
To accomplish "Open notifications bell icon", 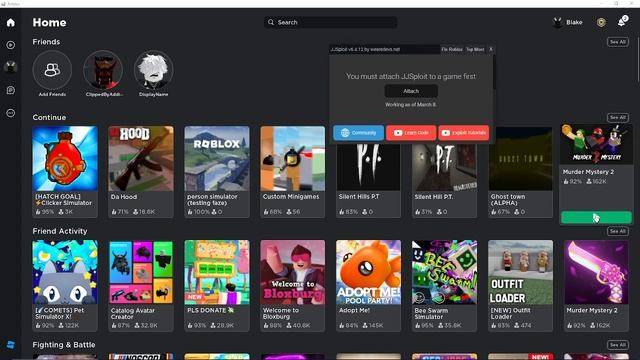I will (x=622, y=22).
